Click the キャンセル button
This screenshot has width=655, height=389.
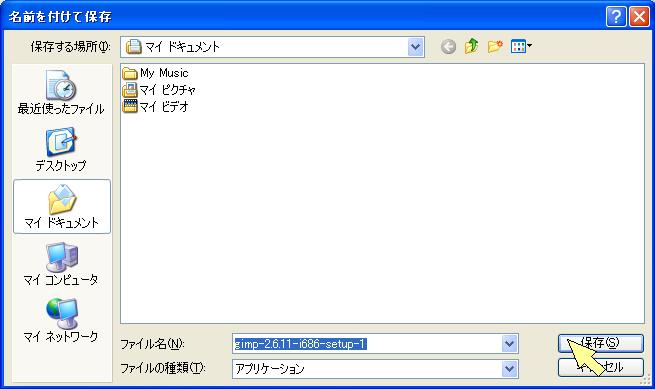[x=600, y=367]
